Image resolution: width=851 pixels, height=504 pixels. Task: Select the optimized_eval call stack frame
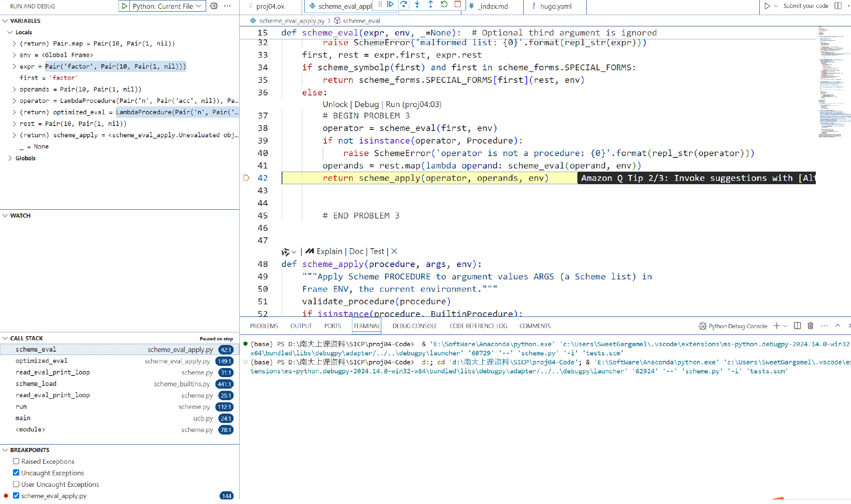(x=41, y=361)
